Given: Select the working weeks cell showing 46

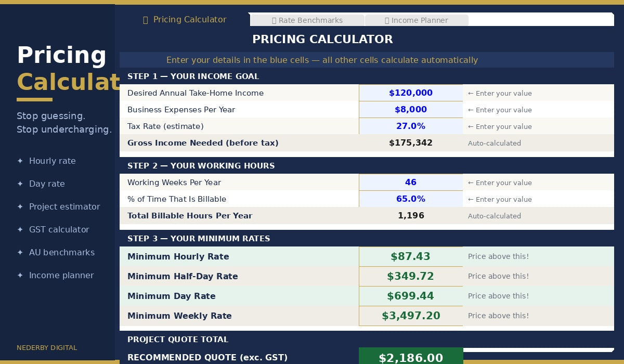Looking at the screenshot, I should click(x=411, y=183).
